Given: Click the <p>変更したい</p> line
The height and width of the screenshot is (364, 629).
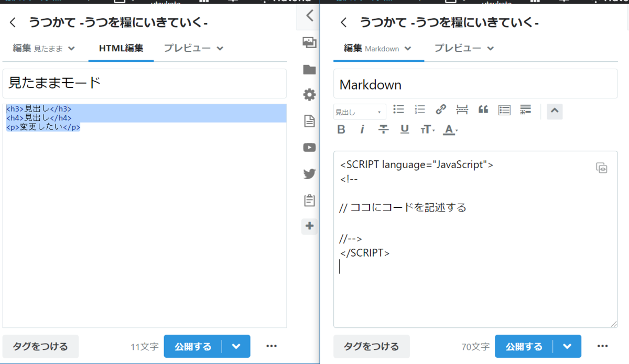Looking at the screenshot, I should click(44, 127).
